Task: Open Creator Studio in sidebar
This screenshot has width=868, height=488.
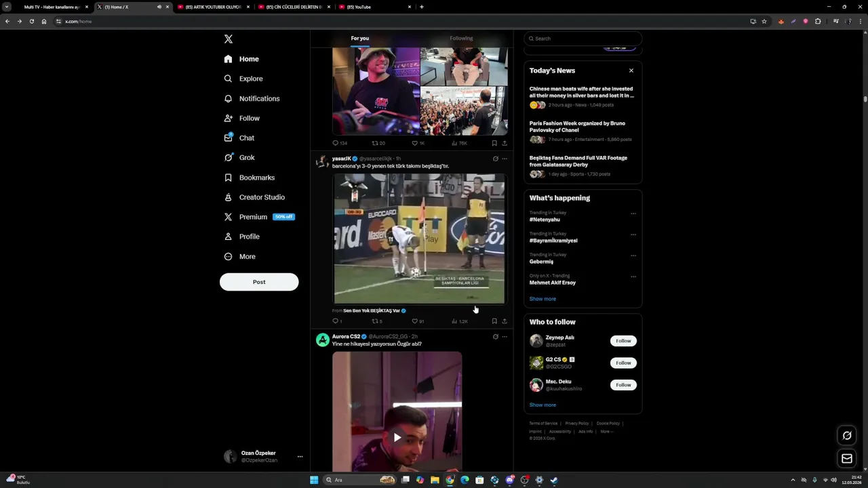Action: (254, 197)
